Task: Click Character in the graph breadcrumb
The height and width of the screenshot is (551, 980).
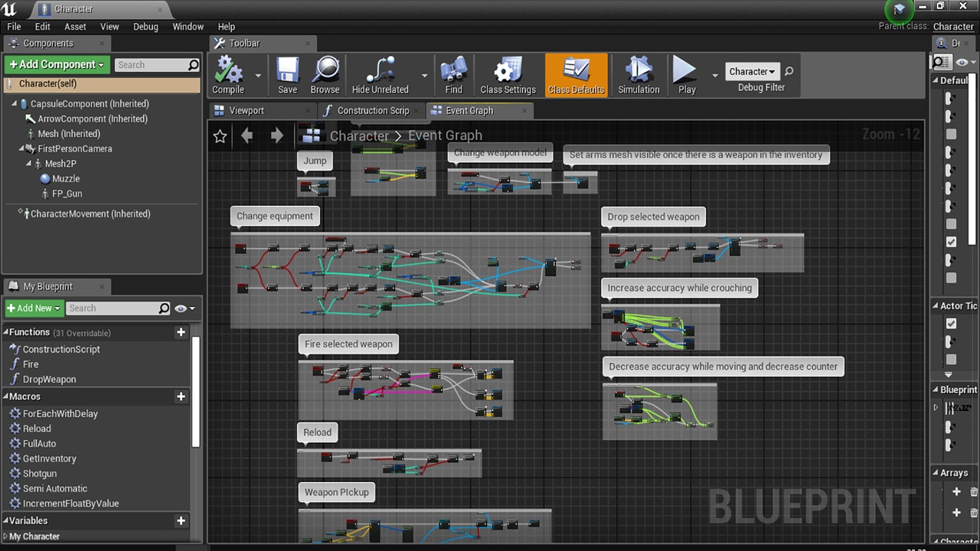Action: pyautogui.click(x=359, y=136)
